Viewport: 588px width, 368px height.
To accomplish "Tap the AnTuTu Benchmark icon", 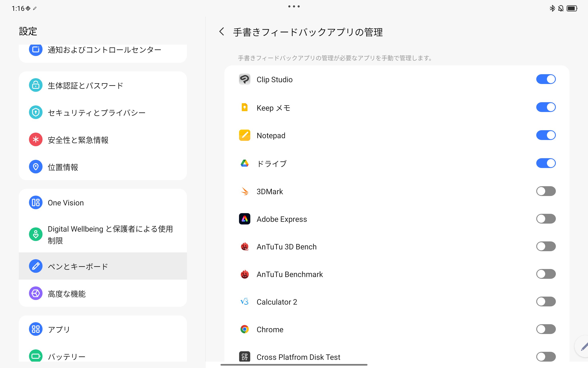I will [244, 274].
